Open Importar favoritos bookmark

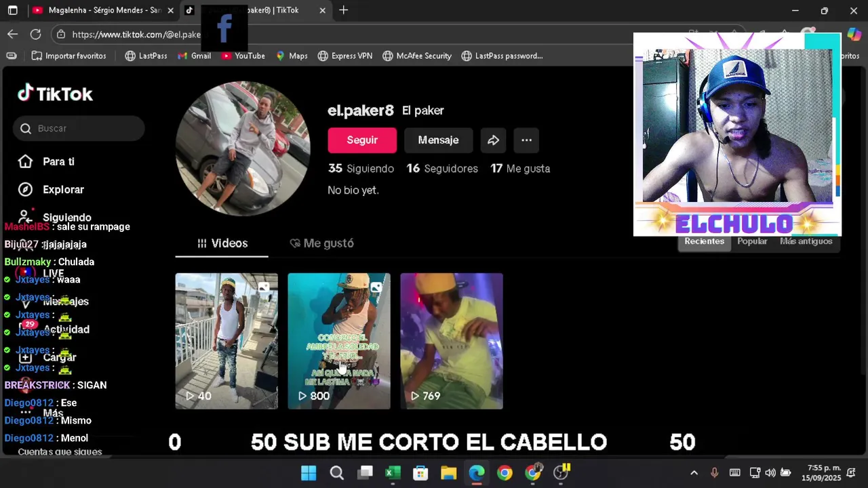coord(68,56)
